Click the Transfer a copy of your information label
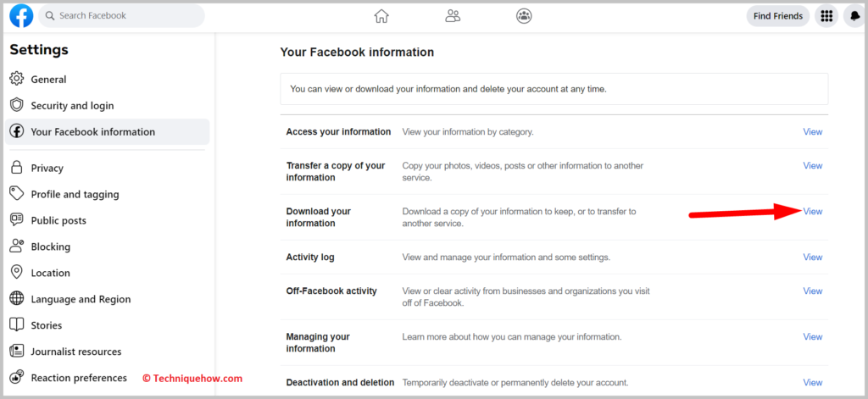The image size is (868, 399). (336, 172)
